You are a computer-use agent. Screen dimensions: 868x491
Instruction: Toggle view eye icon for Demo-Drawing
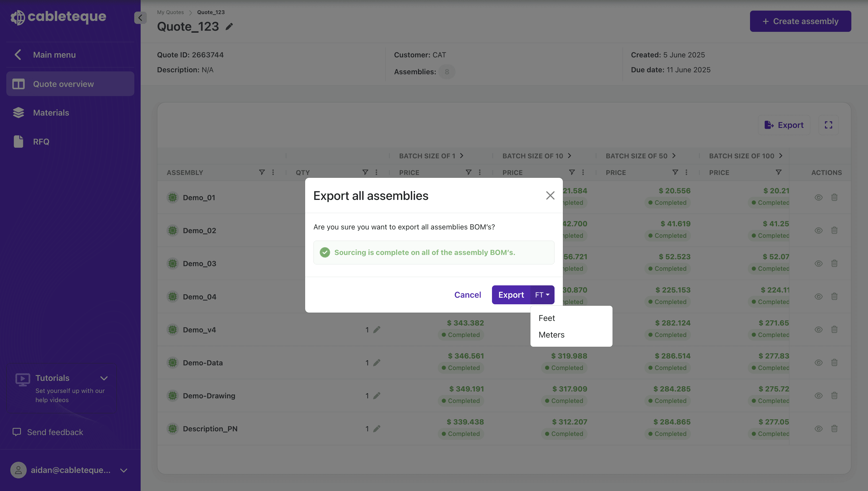coord(818,395)
